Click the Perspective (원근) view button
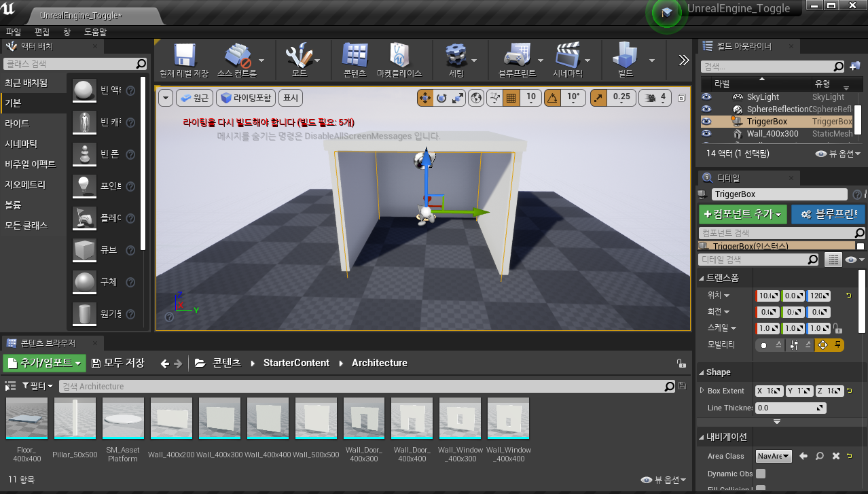Viewport: 868px width, 494px height. (x=195, y=98)
